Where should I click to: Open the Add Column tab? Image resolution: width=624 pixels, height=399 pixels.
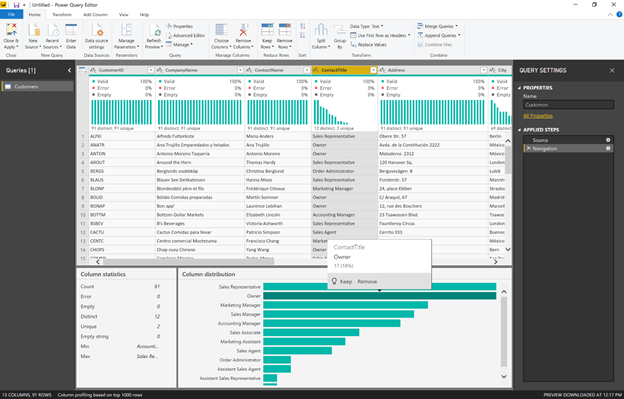pos(96,15)
